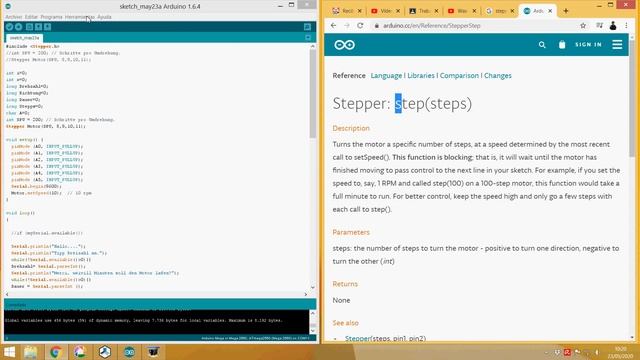Click the Upload arrow button in Arduino toolbar
The image size is (640, 360).
pos(18,27)
